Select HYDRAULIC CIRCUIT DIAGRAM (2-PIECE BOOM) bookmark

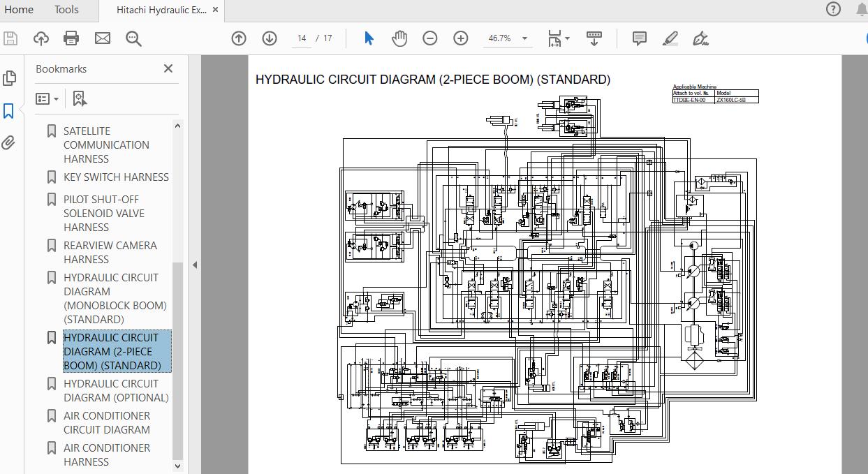117,351
